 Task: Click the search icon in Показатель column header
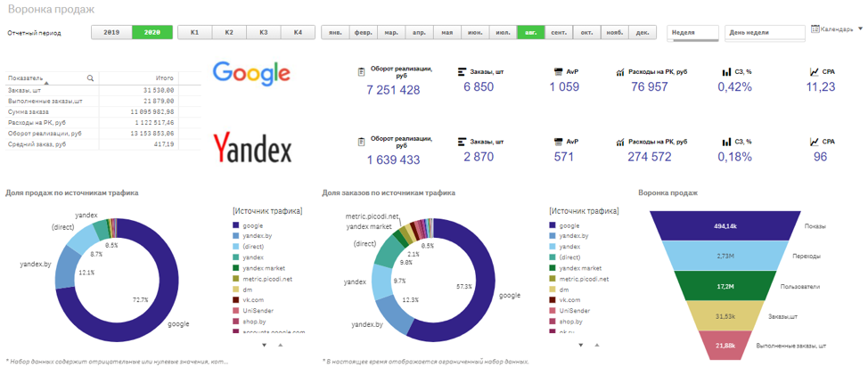pyautogui.click(x=90, y=78)
